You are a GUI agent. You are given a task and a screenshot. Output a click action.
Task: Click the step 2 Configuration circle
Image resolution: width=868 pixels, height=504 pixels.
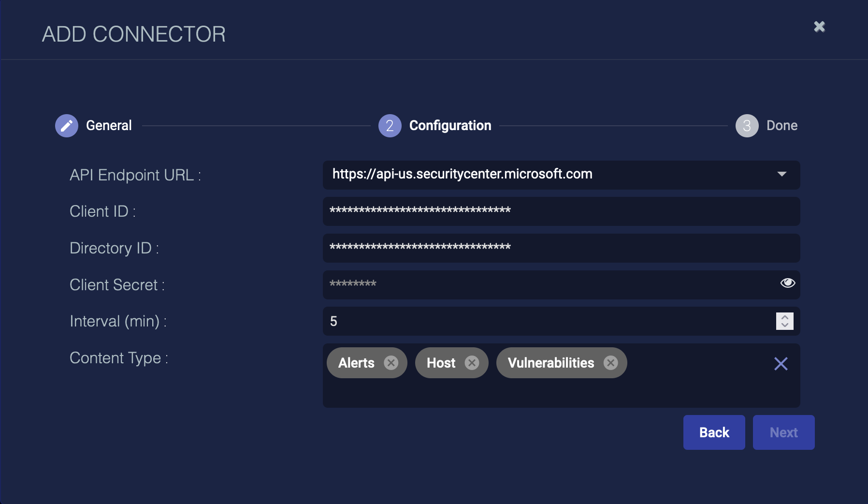point(390,126)
